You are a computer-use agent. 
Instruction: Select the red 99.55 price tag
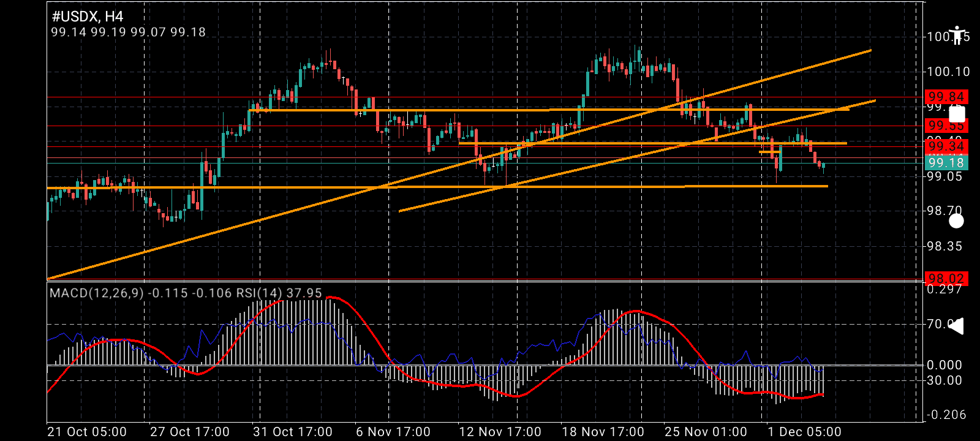pyautogui.click(x=946, y=126)
